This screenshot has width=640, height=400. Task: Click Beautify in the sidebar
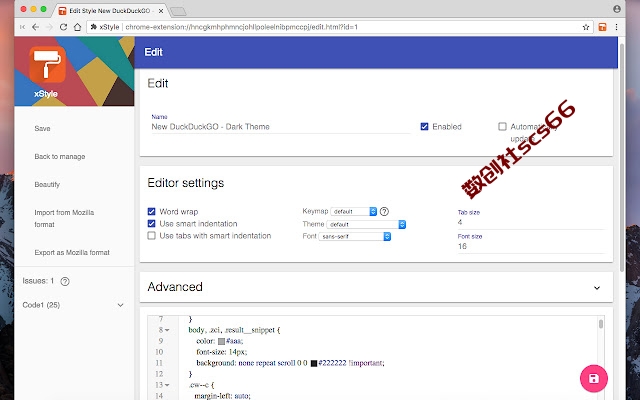click(x=47, y=184)
